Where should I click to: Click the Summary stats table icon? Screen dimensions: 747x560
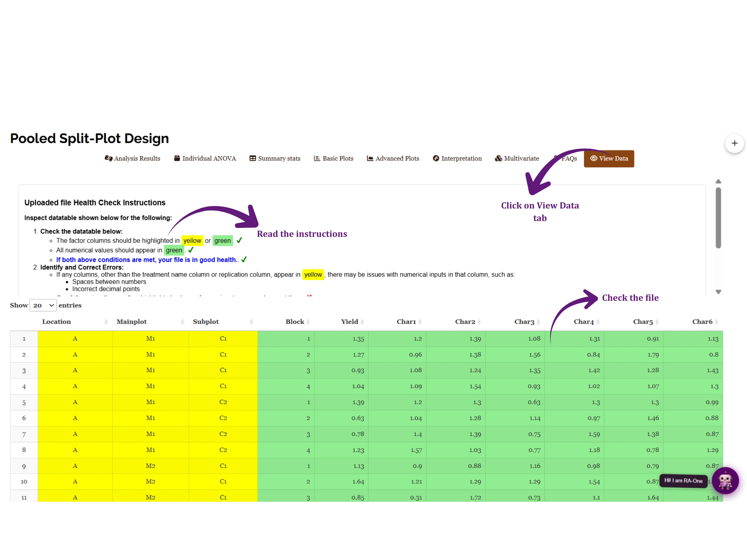click(x=252, y=158)
